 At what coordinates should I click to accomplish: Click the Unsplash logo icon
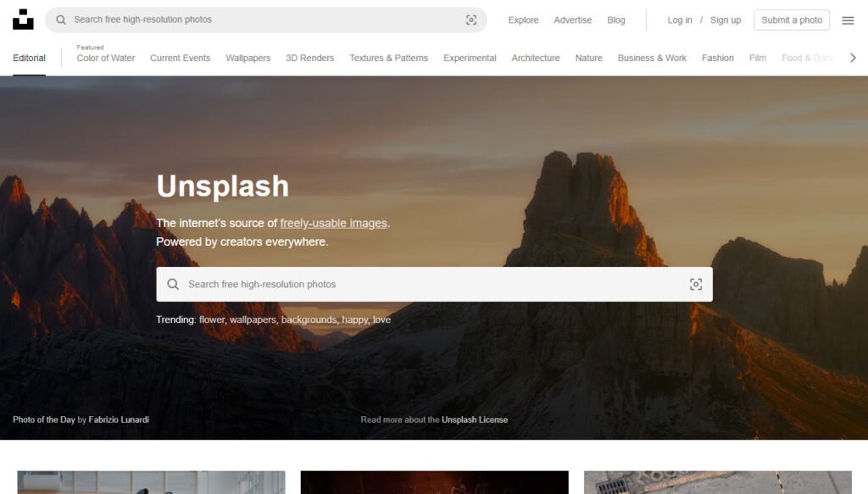pos(23,19)
